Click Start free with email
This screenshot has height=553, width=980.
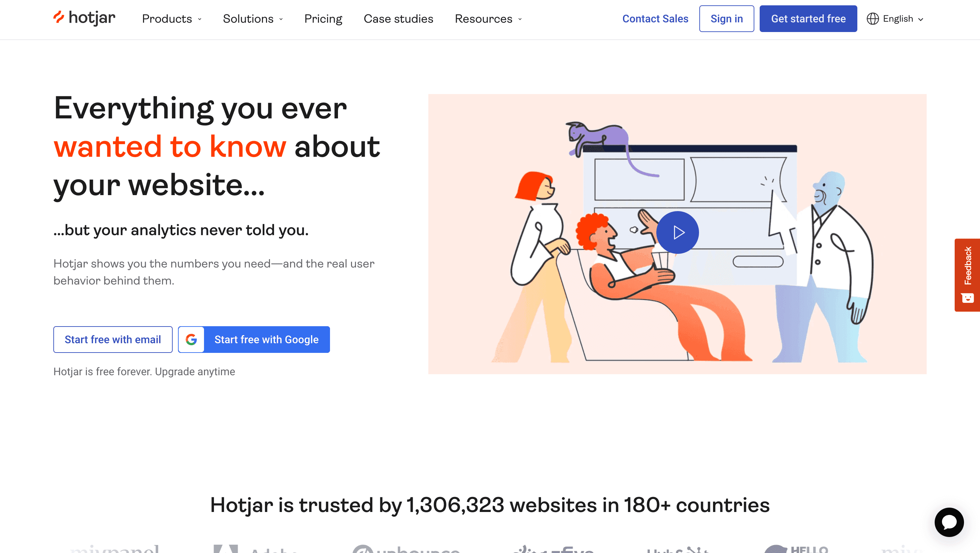(x=113, y=340)
